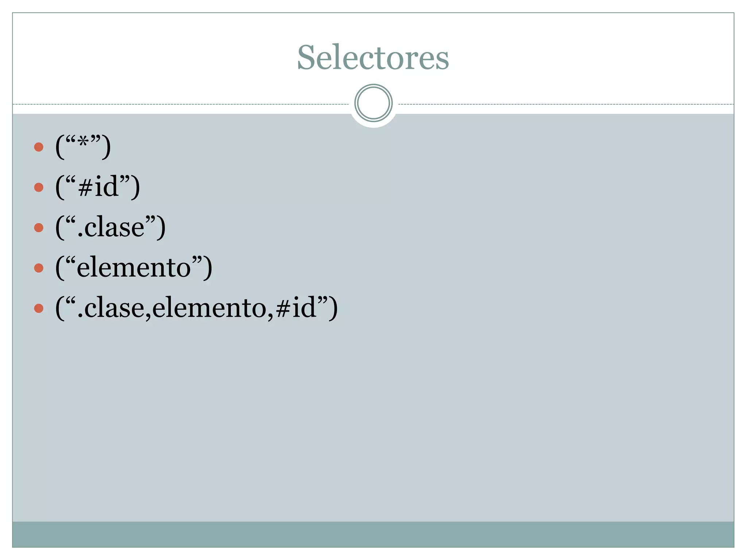This screenshot has height=560, width=747.
Task: Click the dashed divider left of the circle
Action: (x=182, y=104)
